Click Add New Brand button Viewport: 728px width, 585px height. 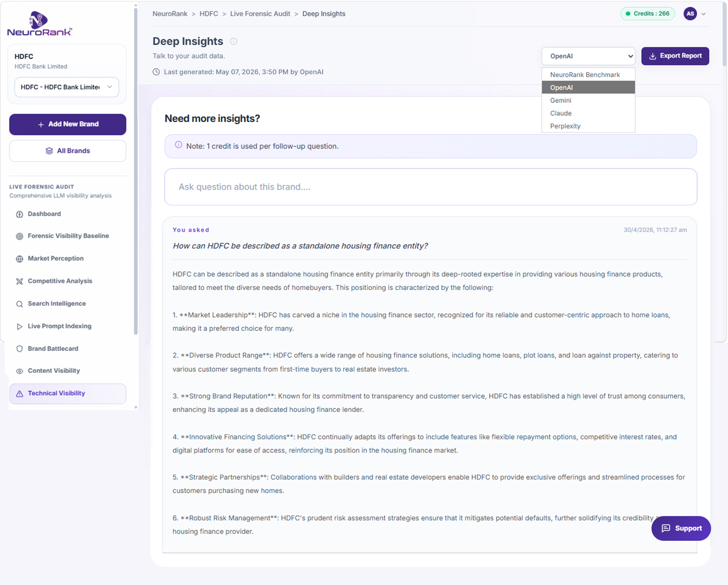[x=67, y=124]
